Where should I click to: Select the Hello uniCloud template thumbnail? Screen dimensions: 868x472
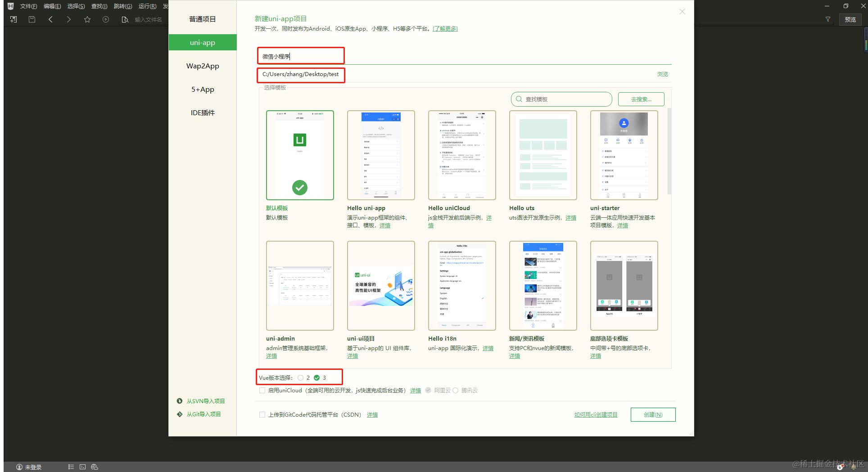click(462, 155)
